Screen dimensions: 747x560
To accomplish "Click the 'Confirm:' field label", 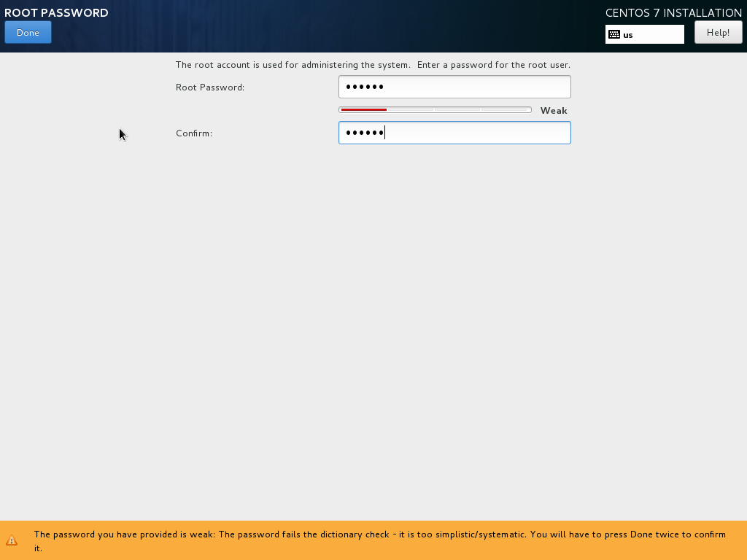I will click(x=194, y=133).
